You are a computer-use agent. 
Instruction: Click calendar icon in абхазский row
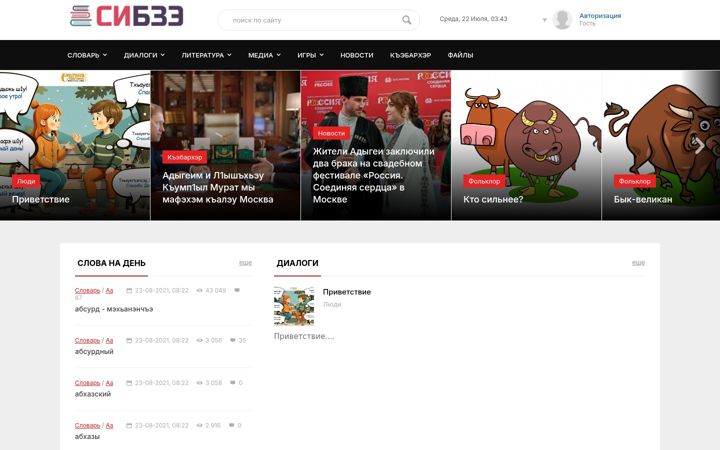(129, 383)
